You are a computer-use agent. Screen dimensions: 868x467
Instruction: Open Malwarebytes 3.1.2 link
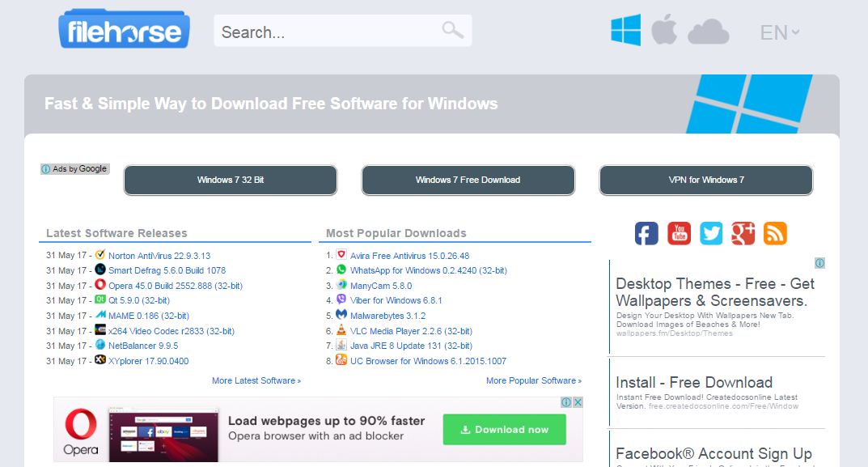387,316
